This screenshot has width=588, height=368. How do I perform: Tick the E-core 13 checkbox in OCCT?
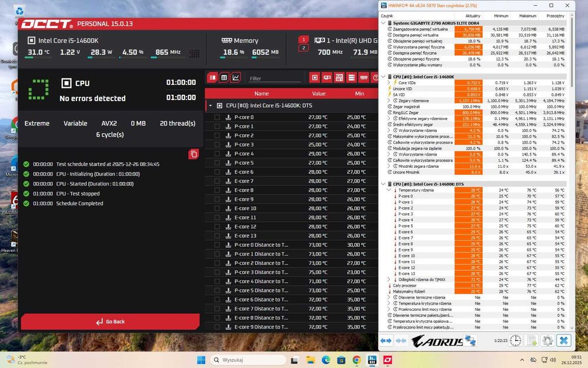pyautogui.click(x=217, y=236)
